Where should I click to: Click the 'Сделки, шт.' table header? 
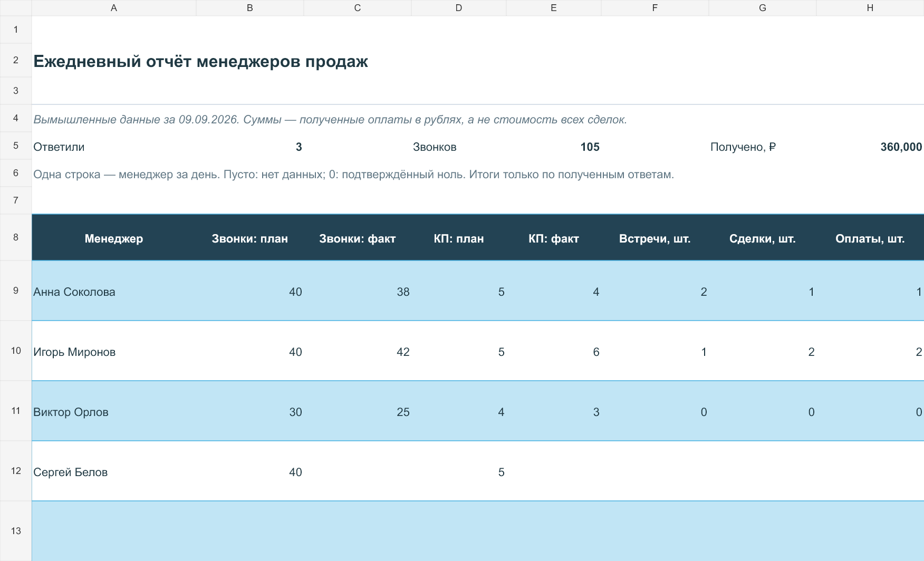pyautogui.click(x=763, y=238)
